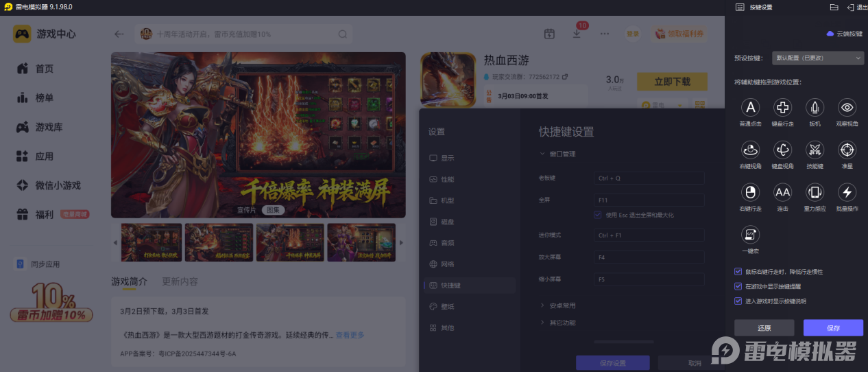Image resolution: width=868 pixels, height=372 pixels.
Task: Switch to the 更新内容 tab
Action: pyautogui.click(x=180, y=281)
